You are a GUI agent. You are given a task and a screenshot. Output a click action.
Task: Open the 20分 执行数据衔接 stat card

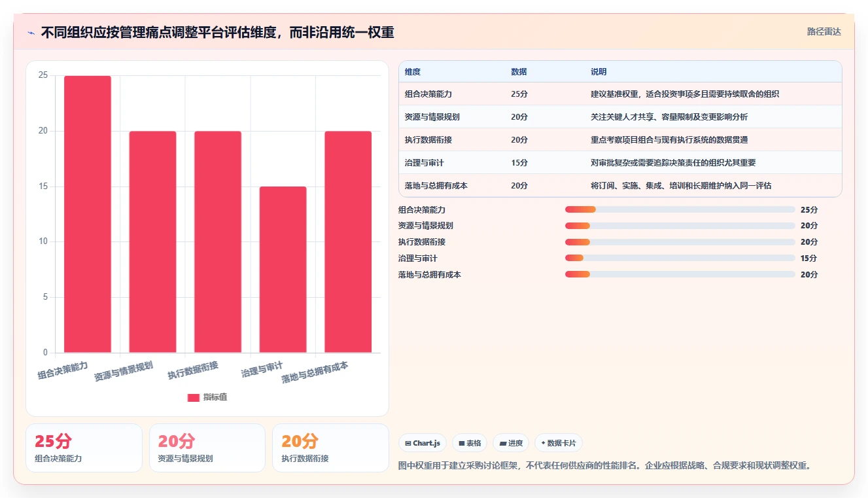coord(330,448)
